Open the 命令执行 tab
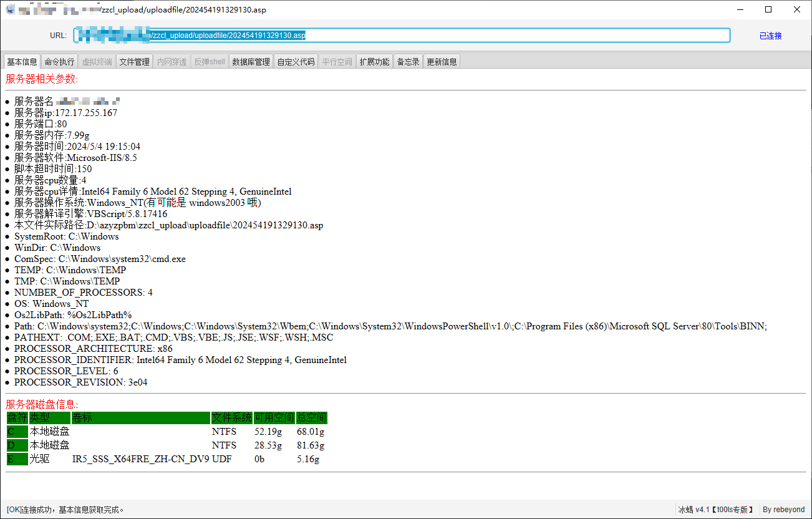 59,62
